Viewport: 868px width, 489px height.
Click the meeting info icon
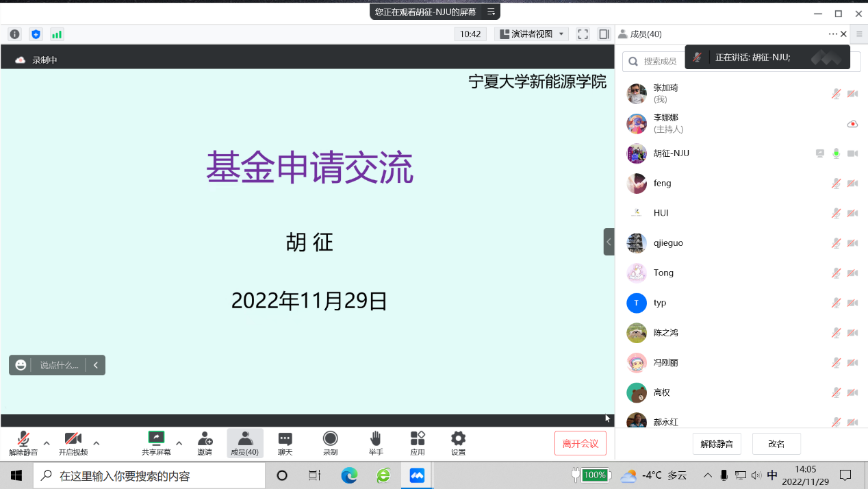(14, 34)
